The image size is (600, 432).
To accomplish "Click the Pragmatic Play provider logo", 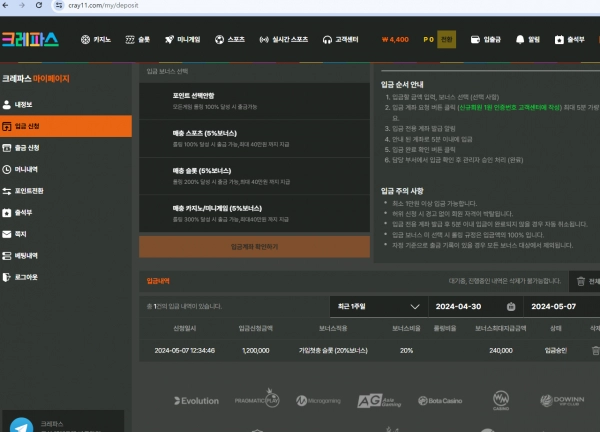I will [x=257, y=398].
